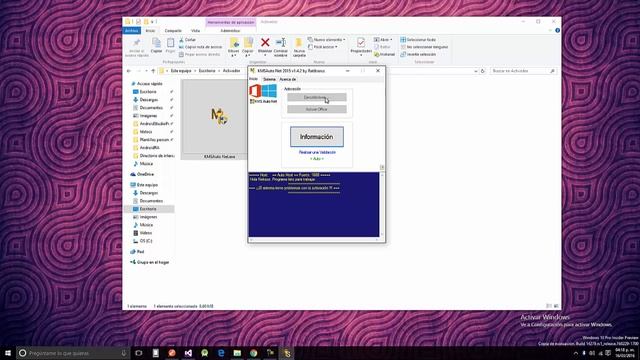Screen dimensions: 640x360
Task: Switch Explorer to large icons view toggle
Action: pos(556,306)
